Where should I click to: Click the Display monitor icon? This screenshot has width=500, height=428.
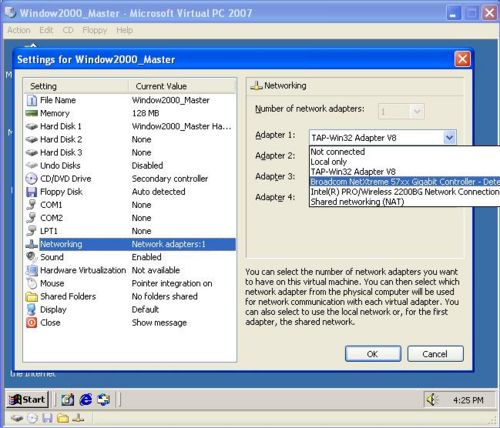pyautogui.click(x=31, y=309)
